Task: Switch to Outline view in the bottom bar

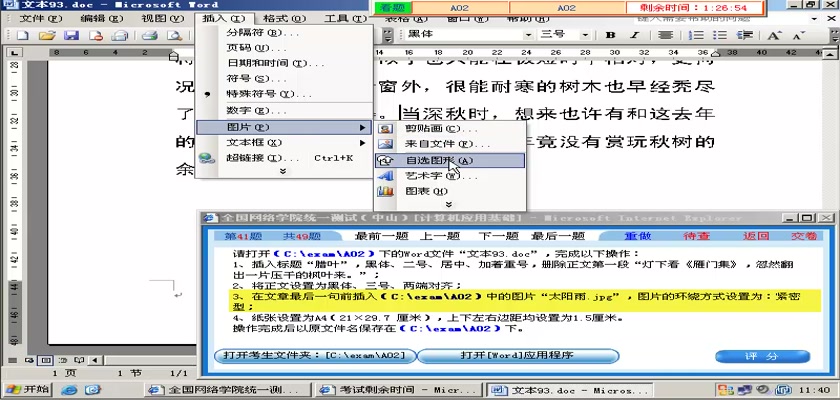Action: (x=63, y=360)
